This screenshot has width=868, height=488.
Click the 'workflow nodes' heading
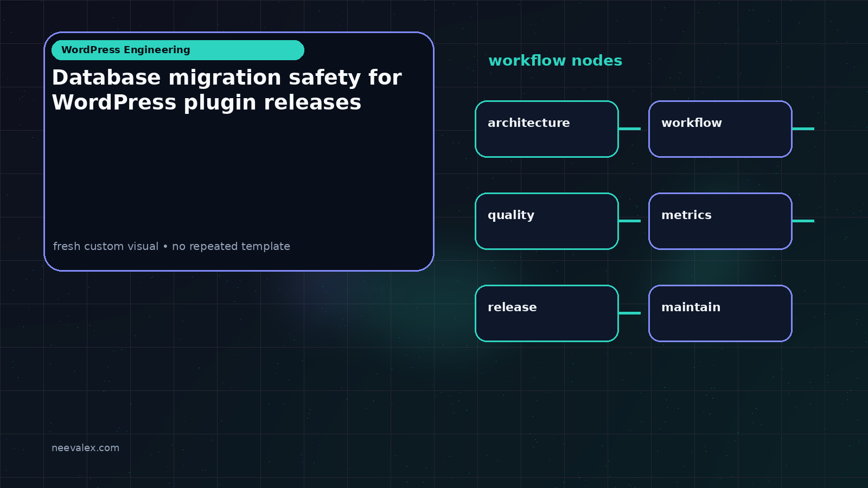(x=555, y=60)
